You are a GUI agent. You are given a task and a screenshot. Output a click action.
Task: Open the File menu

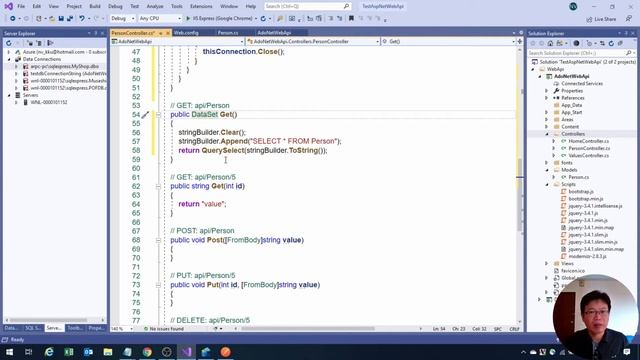21,7
